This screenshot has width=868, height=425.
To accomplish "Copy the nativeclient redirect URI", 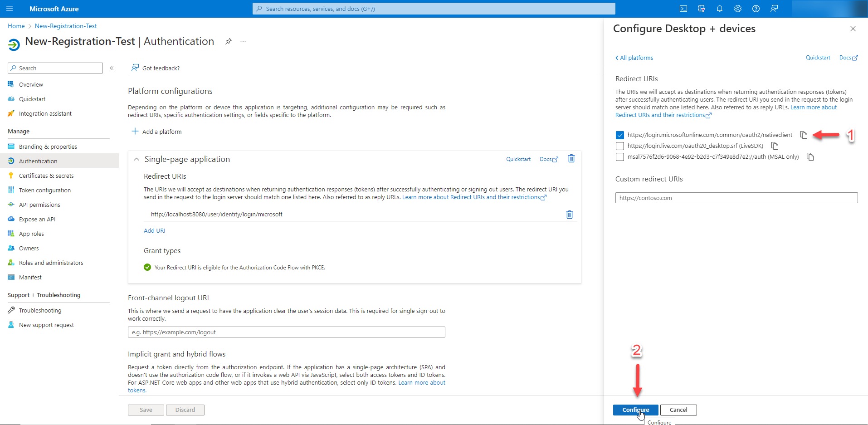I will [x=804, y=135].
